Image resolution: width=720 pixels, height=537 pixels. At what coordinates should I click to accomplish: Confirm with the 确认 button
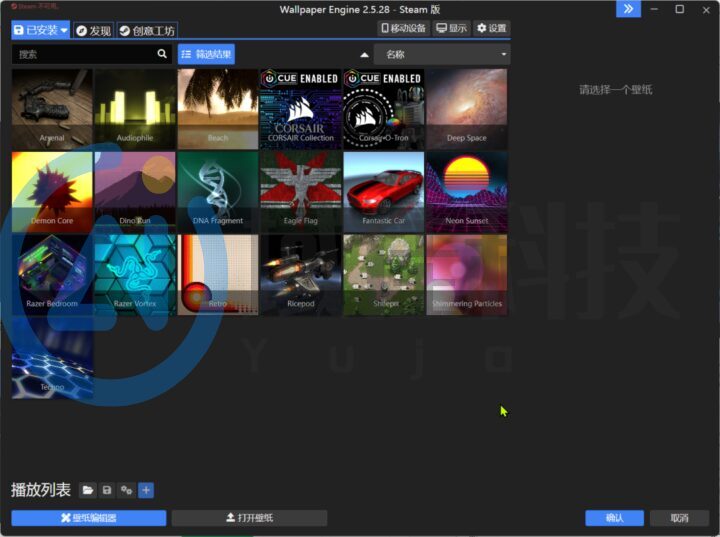pos(614,518)
